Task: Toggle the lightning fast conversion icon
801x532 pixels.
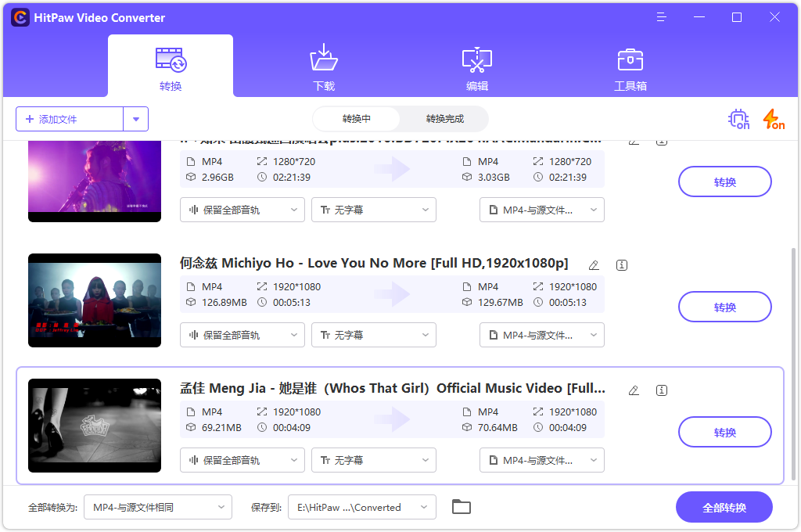Action: coord(774,119)
